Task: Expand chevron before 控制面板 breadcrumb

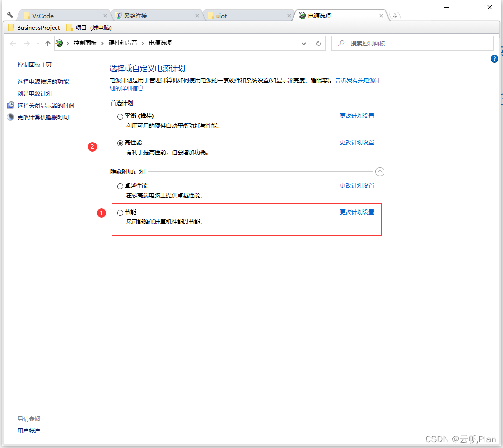Action: (x=68, y=43)
